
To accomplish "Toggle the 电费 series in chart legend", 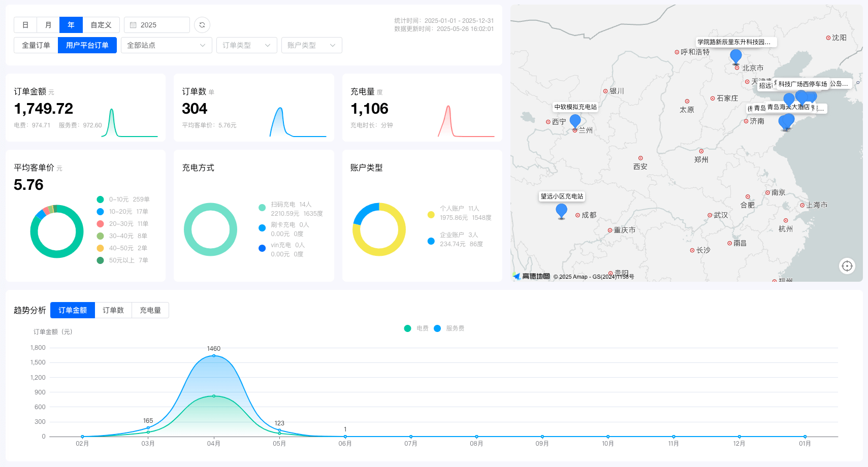I will [x=416, y=328].
